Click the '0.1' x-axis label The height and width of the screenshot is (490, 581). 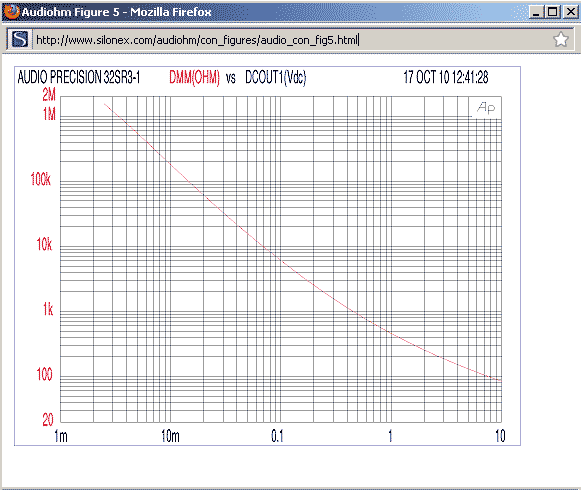(x=277, y=436)
